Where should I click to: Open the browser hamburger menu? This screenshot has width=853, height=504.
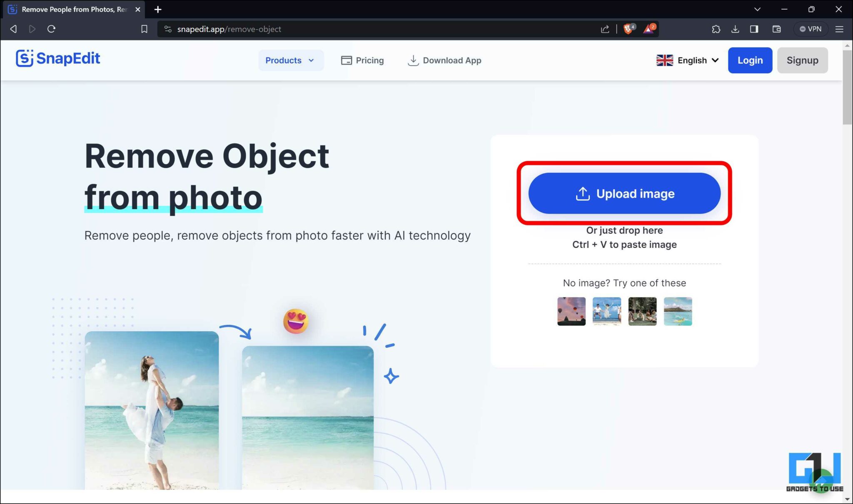tap(840, 29)
